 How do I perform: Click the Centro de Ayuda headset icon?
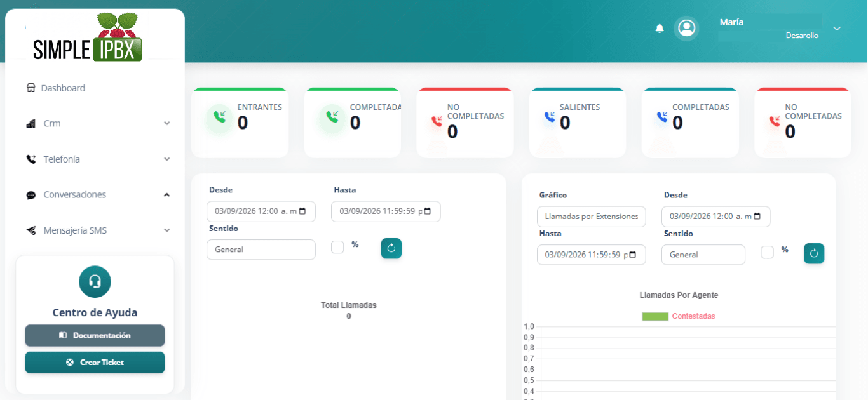tap(95, 281)
